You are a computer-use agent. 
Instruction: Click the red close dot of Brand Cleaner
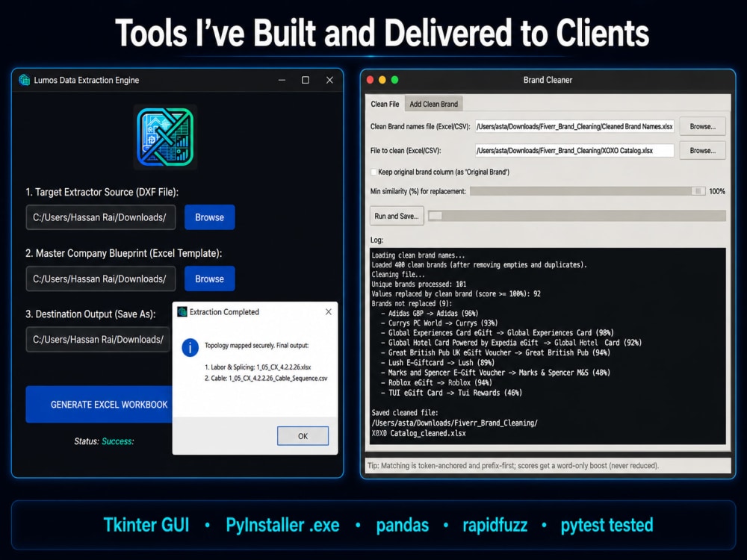[371, 80]
